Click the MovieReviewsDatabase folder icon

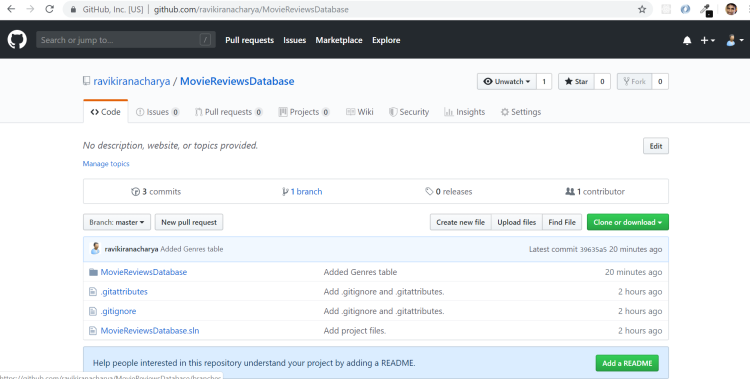93,272
